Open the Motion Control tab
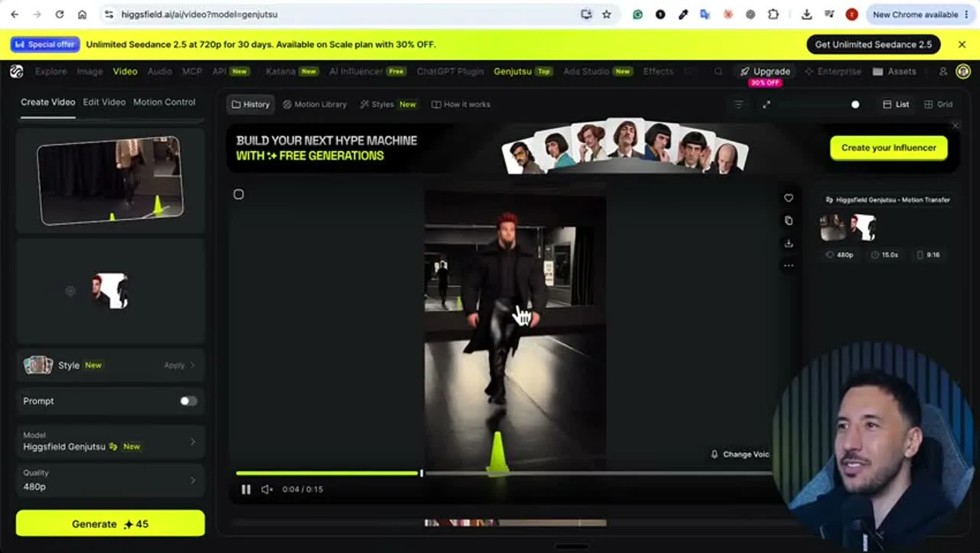The image size is (980, 553). (164, 102)
